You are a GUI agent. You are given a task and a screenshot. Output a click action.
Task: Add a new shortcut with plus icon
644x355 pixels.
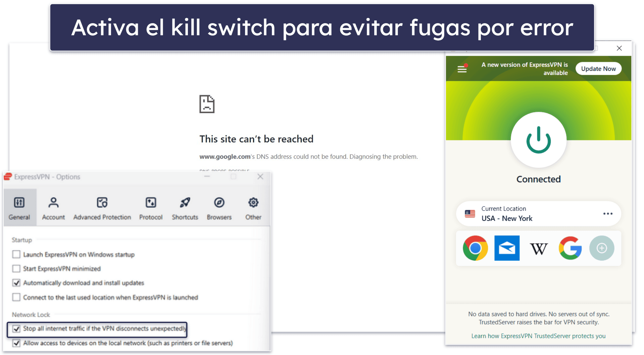pos(602,248)
